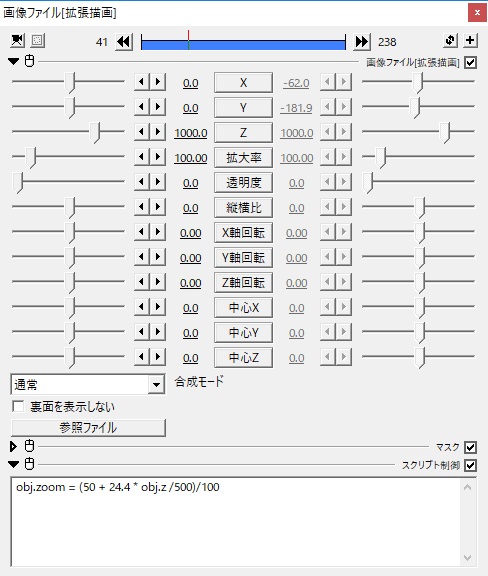Click the 参照ファイル button
Viewport: 488px width, 576px height.
[x=88, y=428]
